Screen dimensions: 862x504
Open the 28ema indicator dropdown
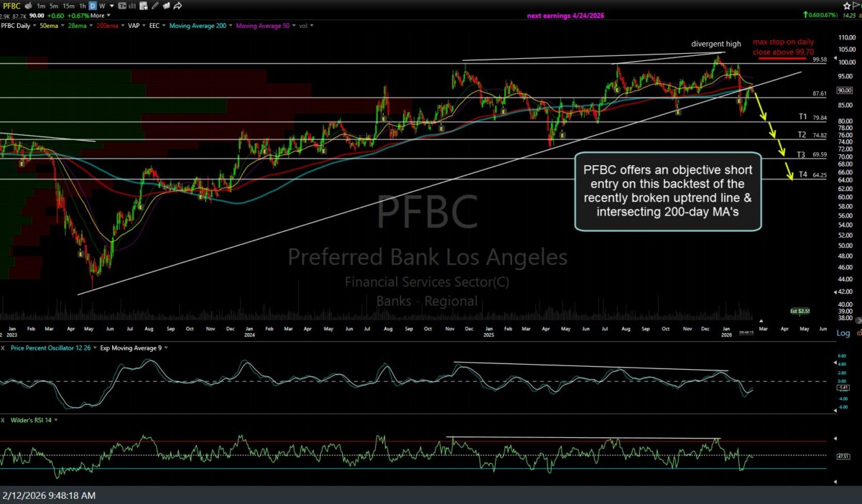[x=91, y=26]
